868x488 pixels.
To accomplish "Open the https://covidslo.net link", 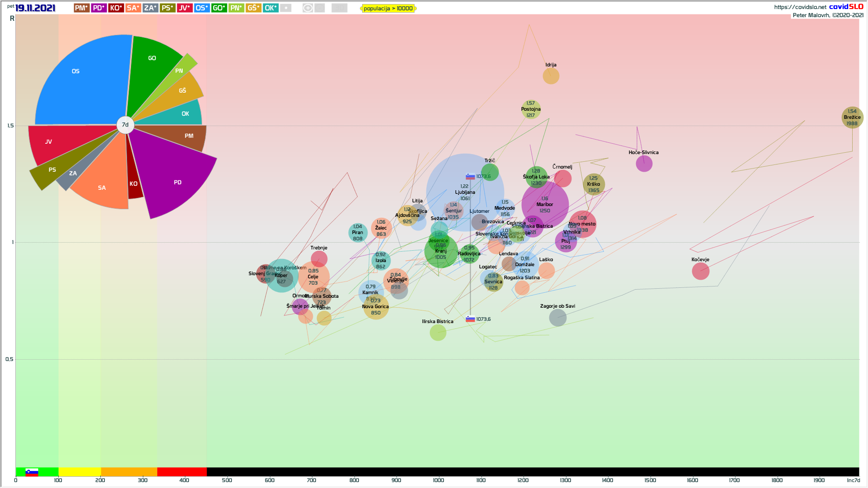I will (800, 7).
